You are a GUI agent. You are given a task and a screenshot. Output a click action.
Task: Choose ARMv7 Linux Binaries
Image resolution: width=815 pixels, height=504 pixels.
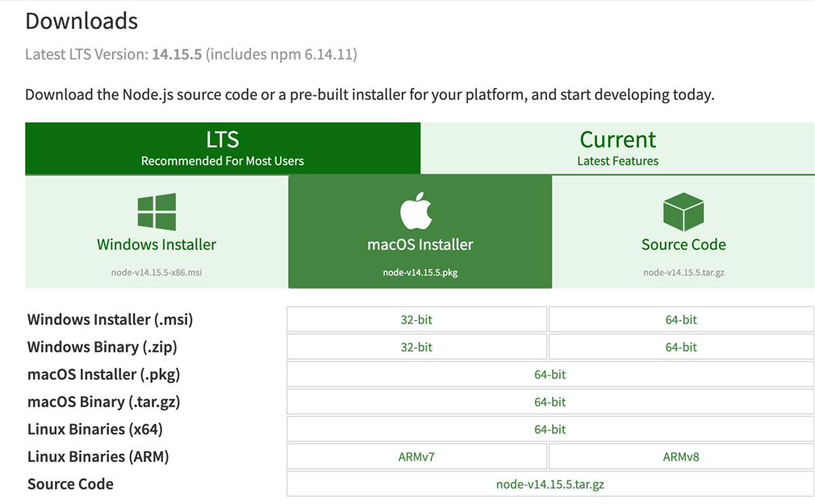click(x=416, y=456)
